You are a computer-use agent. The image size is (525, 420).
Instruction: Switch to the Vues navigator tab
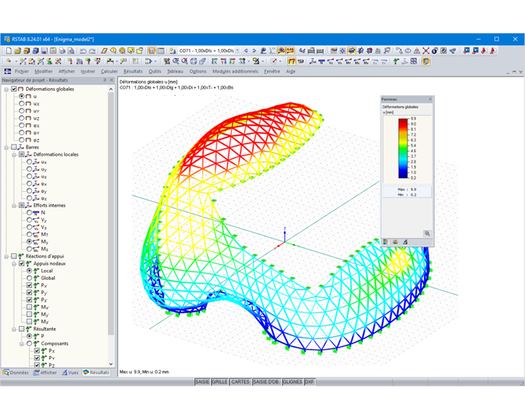pos(70,373)
